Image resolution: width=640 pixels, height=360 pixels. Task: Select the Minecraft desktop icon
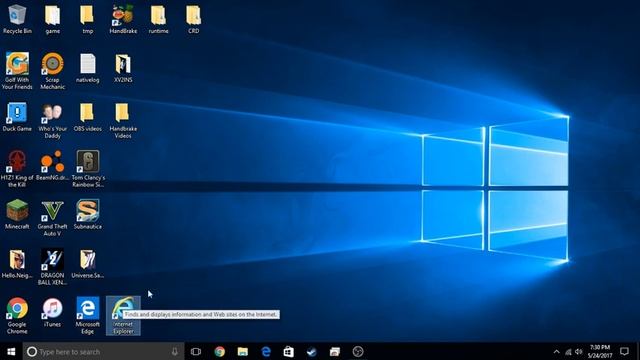click(17, 215)
